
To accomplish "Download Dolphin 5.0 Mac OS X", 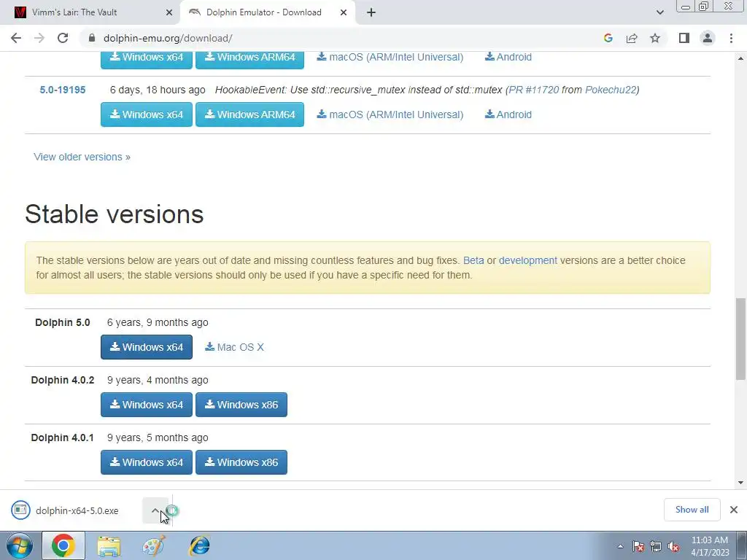I will 234,347.
